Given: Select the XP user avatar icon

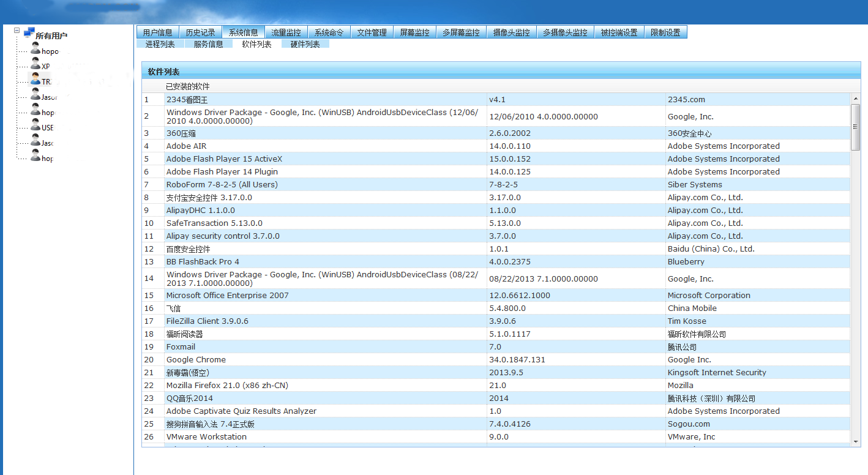Looking at the screenshot, I should pyautogui.click(x=36, y=64).
